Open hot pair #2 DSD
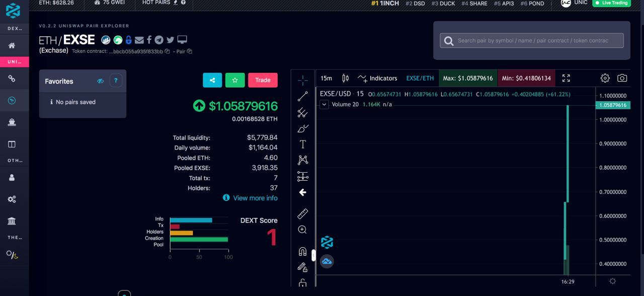This screenshot has height=296, width=644. pyautogui.click(x=415, y=3)
